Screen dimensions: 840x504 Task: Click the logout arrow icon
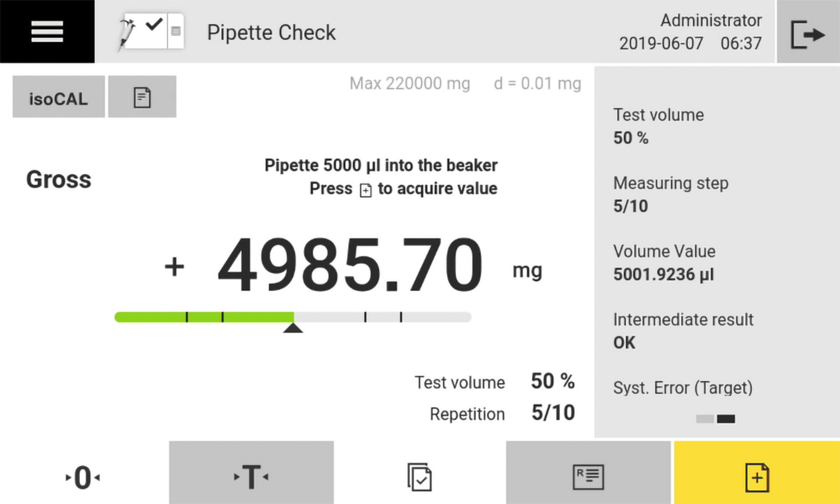[808, 34]
